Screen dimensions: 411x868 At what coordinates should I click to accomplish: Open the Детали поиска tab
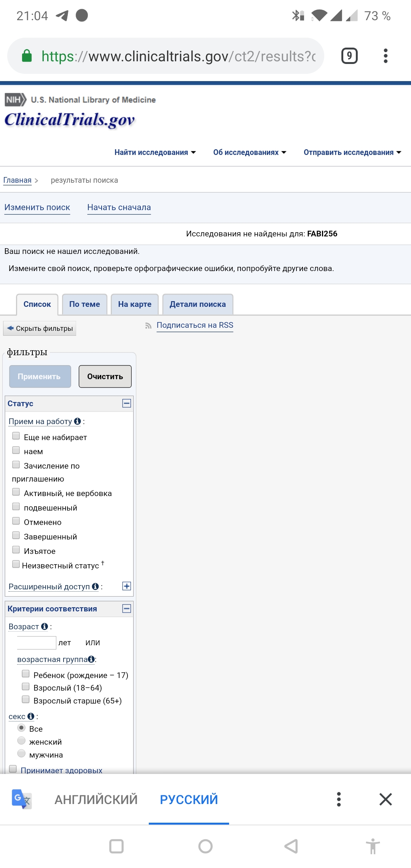click(198, 304)
